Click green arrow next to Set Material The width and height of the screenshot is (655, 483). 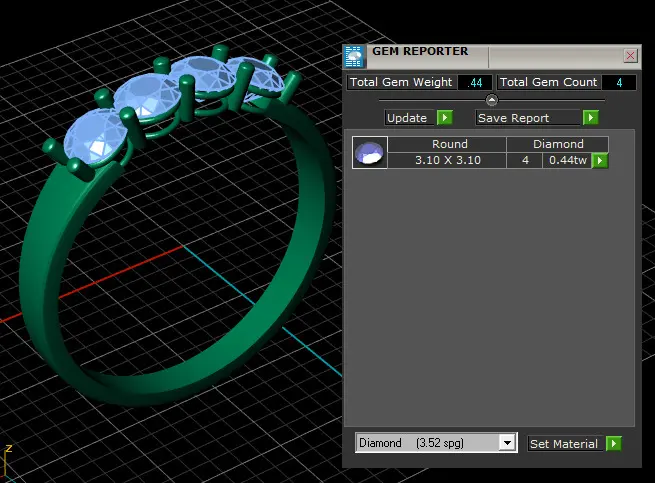coord(614,444)
